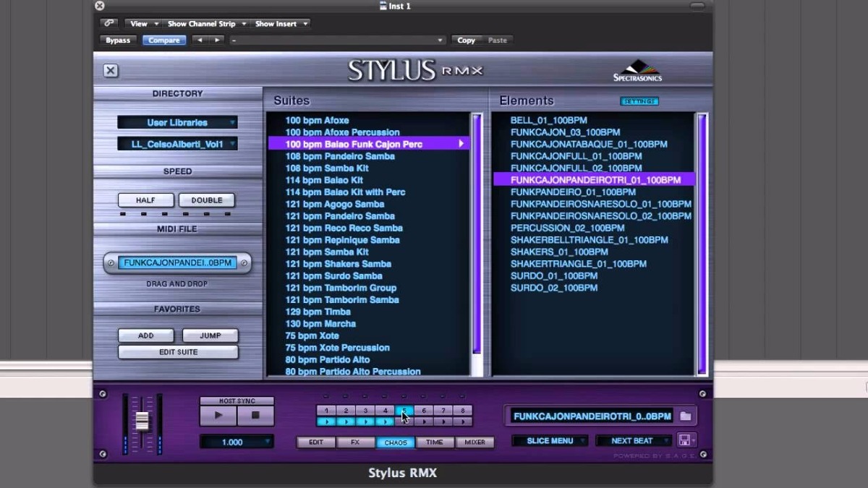Select part 3 button
Screen dimensions: 868x488
click(365, 411)
